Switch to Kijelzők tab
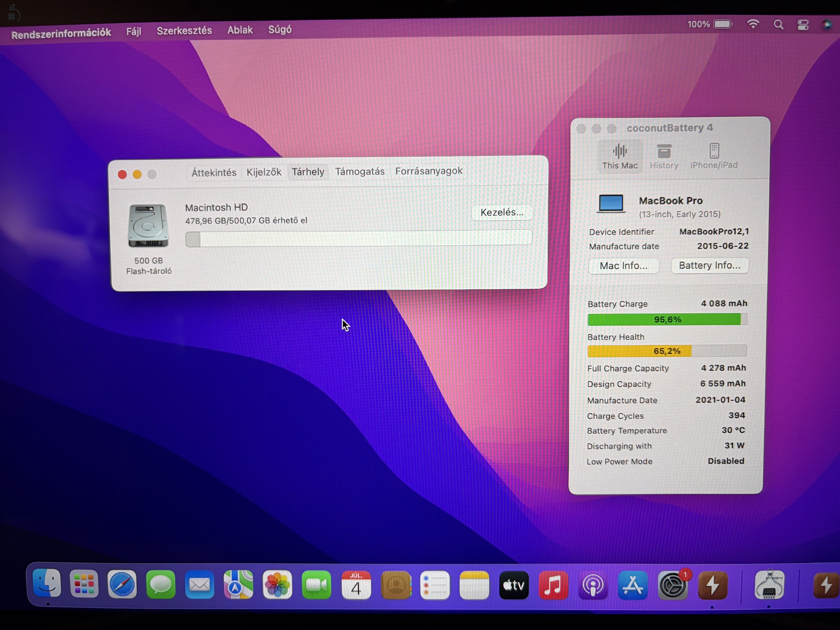 (264, 172)
